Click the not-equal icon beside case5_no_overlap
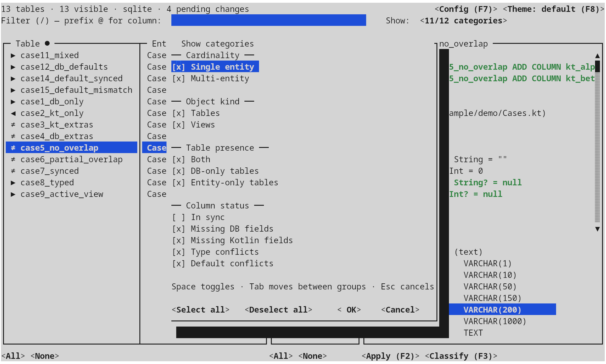Image resolution: width=606 pixels, height=364 pixels. pyautogui.click(x=13, y=148)
